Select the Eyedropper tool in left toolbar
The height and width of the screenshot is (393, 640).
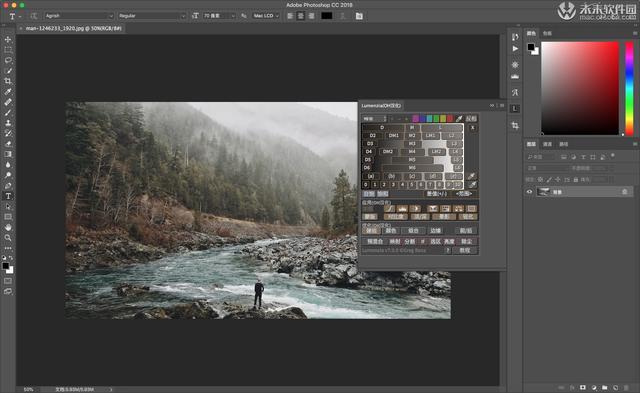tap(8, 92)
